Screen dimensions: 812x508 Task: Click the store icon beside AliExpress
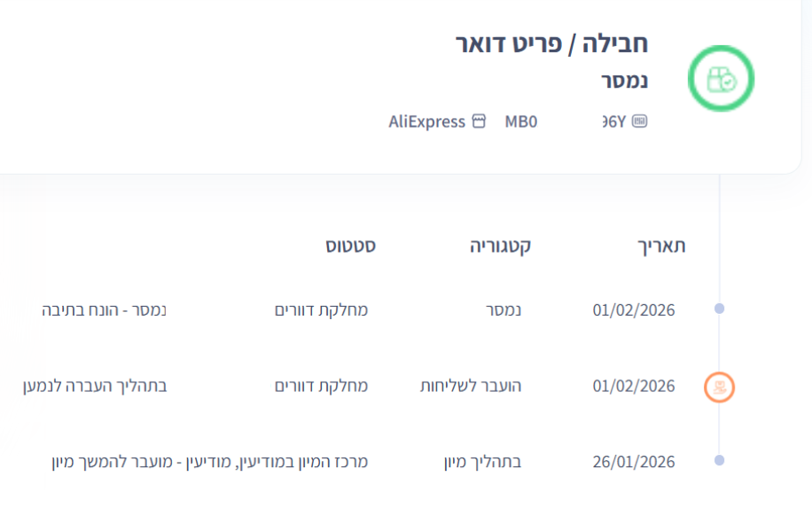479,121
